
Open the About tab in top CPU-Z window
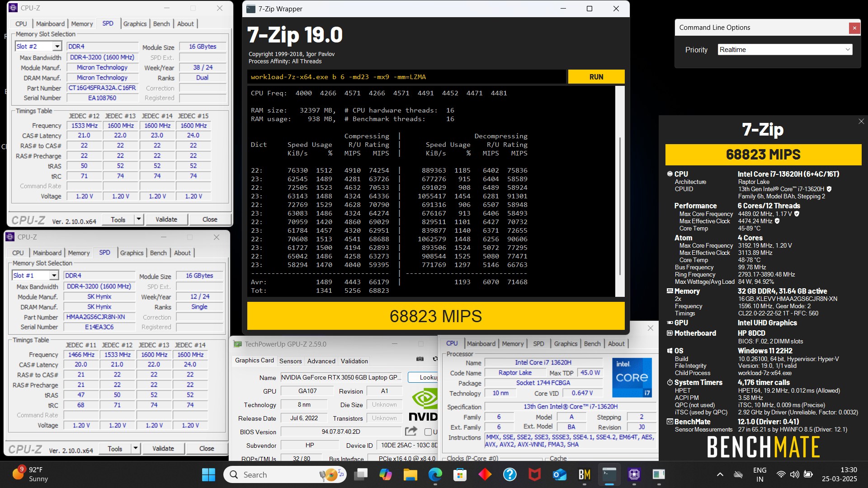[x=185, y=24]
